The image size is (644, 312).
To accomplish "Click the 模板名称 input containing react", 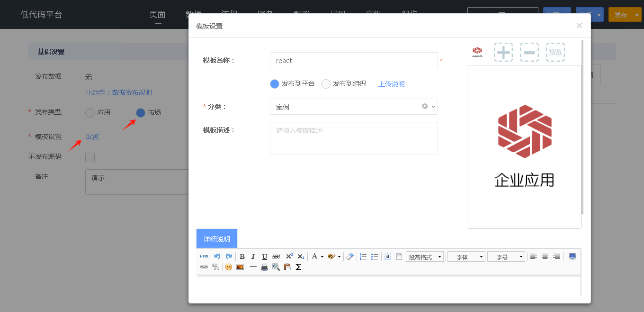I will pos(354,60).
